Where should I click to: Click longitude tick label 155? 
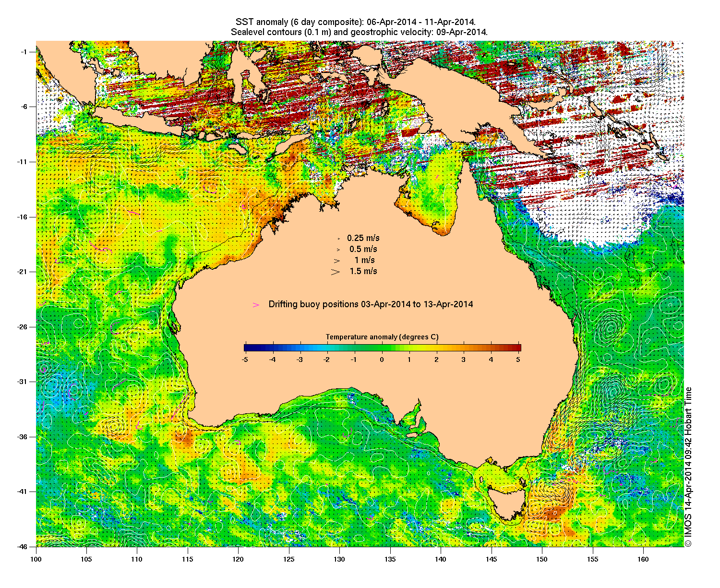[x=592, y=559]
